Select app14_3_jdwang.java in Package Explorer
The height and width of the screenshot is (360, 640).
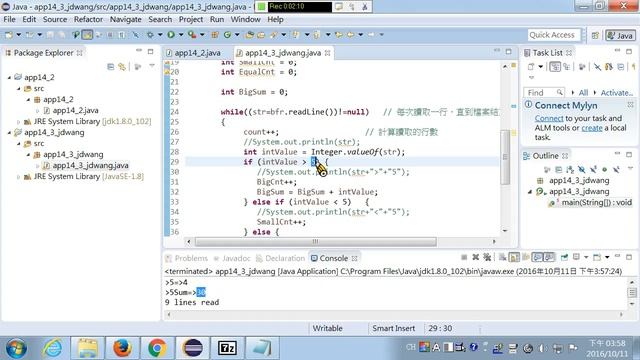point(90,166)
